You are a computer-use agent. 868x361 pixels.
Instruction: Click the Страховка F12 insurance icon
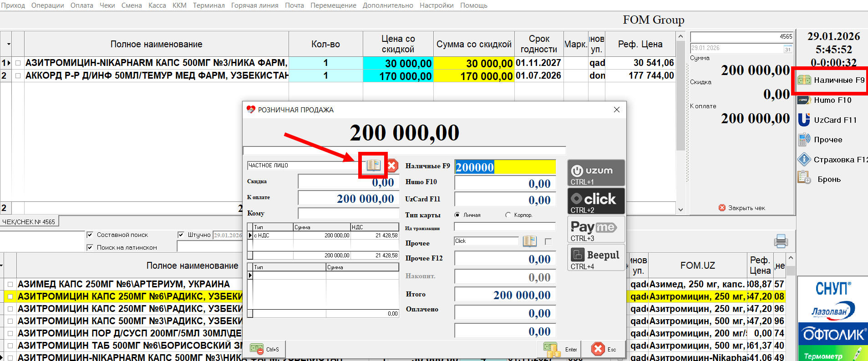(x=804, y=160)
